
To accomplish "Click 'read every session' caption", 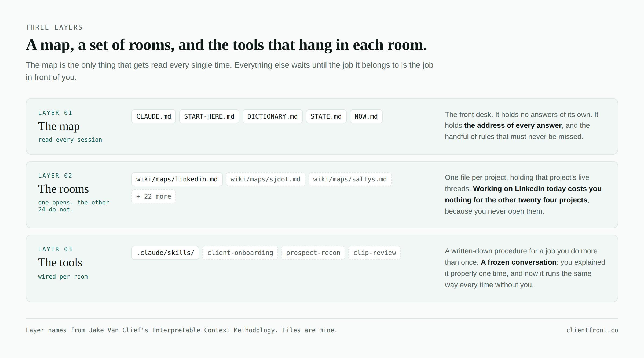I will point(70,140).
